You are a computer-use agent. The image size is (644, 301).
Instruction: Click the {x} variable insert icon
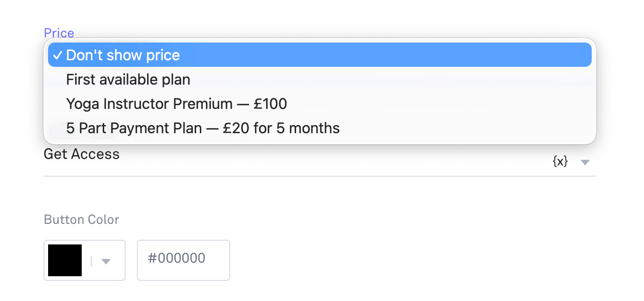coord(560,162)
